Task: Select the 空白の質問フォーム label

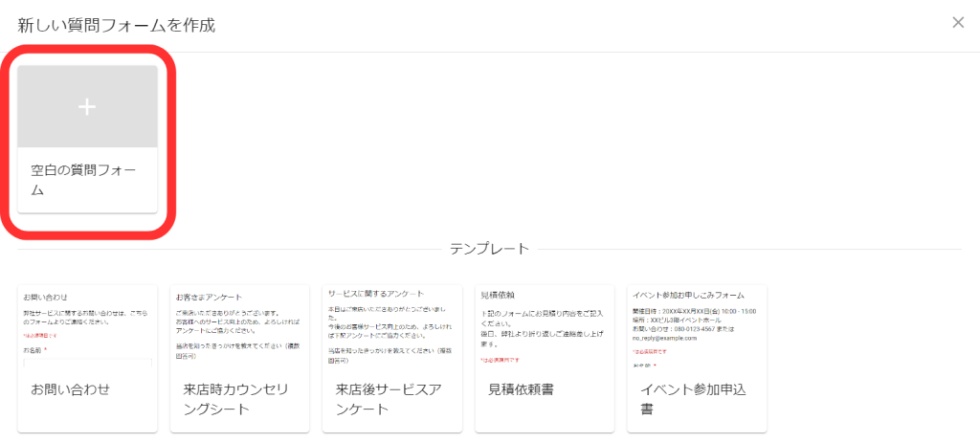Action: [x=84, y=181]
